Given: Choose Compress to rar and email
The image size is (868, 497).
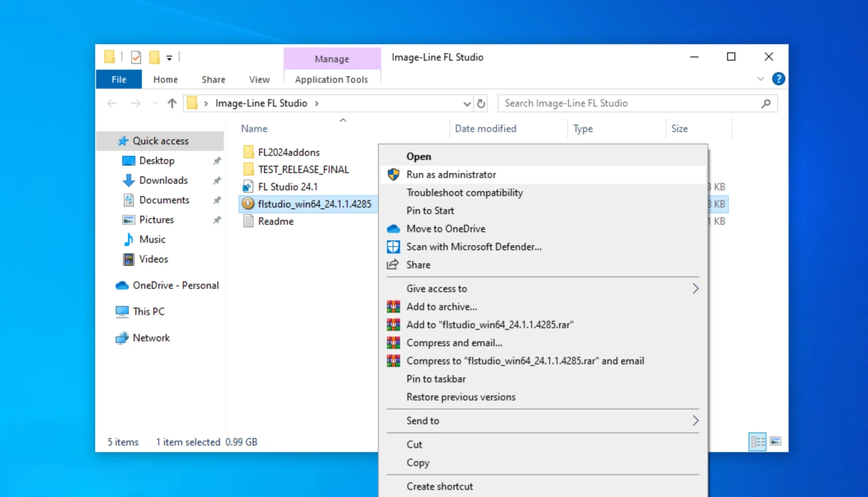Looking at the screenshot, I should (x=542, y=361).
